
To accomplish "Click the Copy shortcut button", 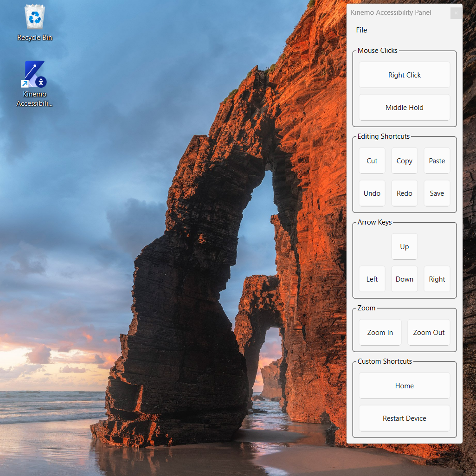I will tap(404, 161).
